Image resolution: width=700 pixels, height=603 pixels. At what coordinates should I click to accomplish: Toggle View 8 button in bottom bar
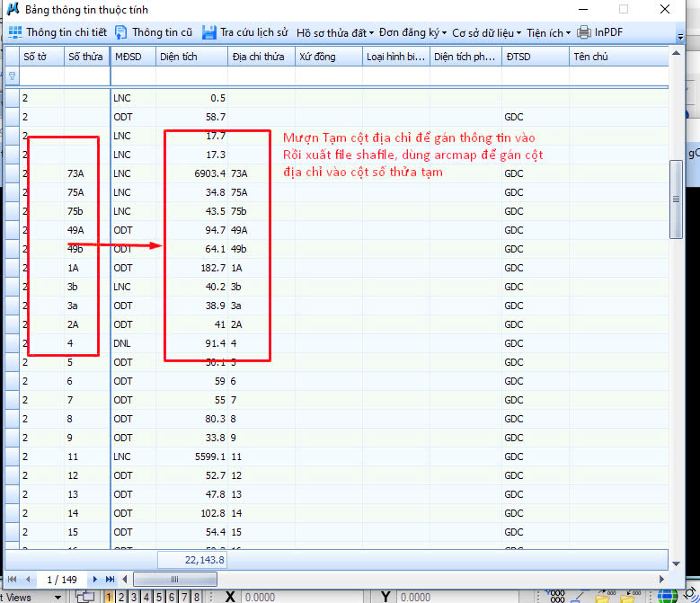click(x=196, y=597)
